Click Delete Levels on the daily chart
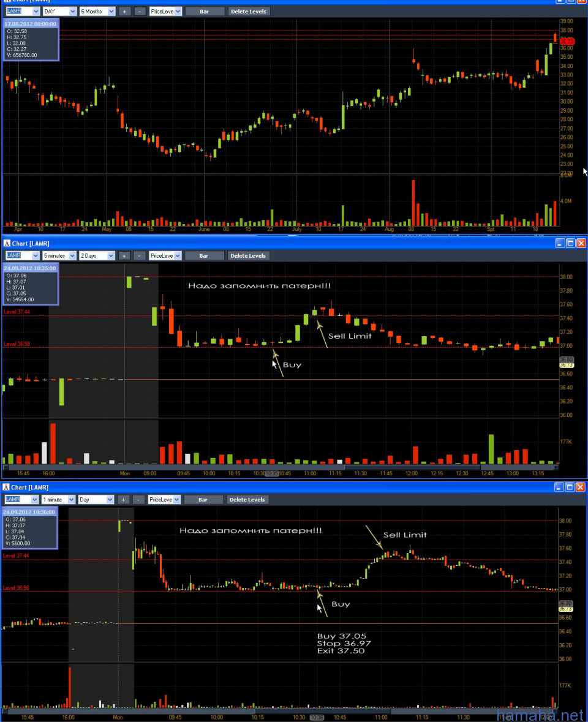Image resolution: width=588 pixels, height=722 pixels. click(248, 12)
